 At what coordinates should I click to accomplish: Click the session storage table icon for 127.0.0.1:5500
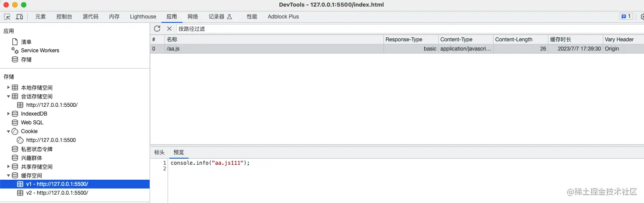[20, 105]
